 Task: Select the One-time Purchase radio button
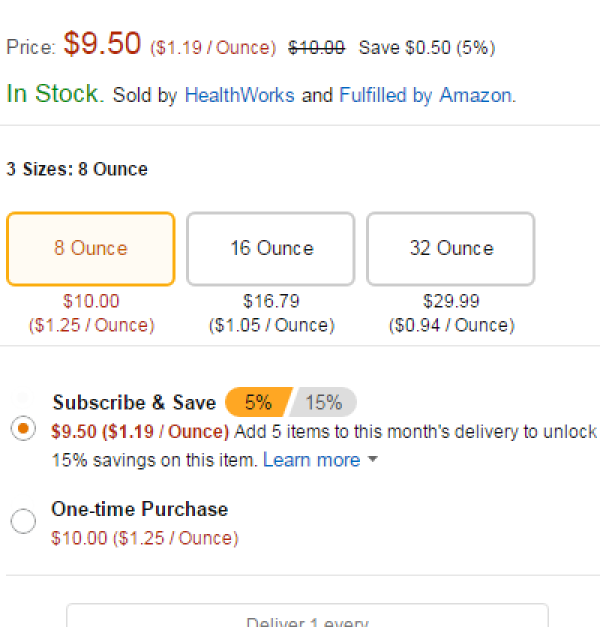click(x=23, y=521)
